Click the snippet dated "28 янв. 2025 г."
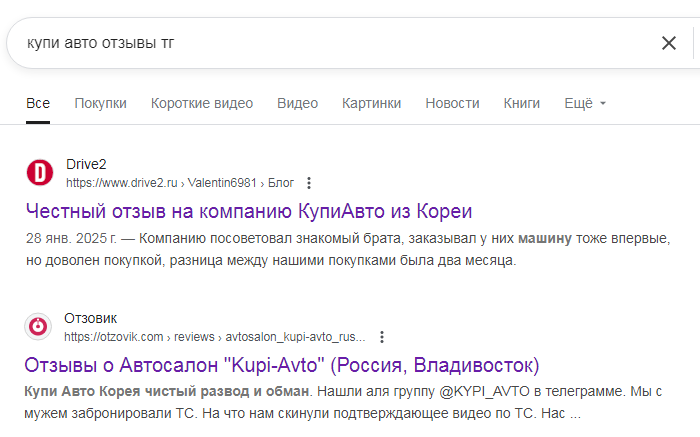The height and width of the screenshot is (437, 700). pos(348,249)
